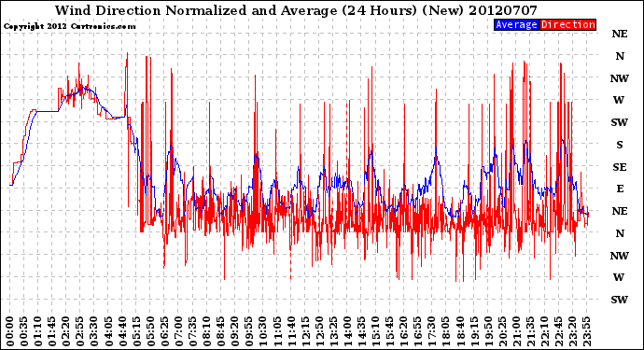Click the 07:00 time label
Viewport: 644px width, 350px height.
[178, 331]
